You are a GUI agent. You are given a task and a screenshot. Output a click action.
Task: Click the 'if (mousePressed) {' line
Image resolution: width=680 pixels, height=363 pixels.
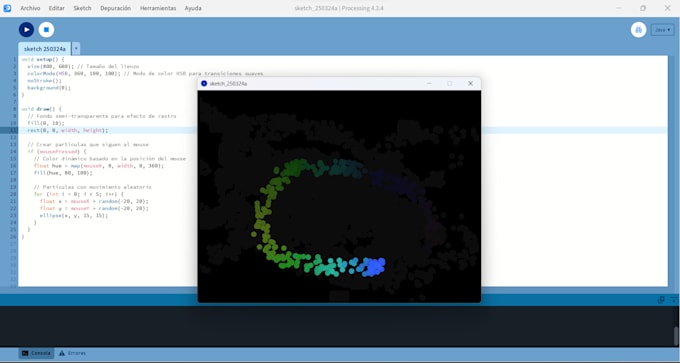coord(56,151)
